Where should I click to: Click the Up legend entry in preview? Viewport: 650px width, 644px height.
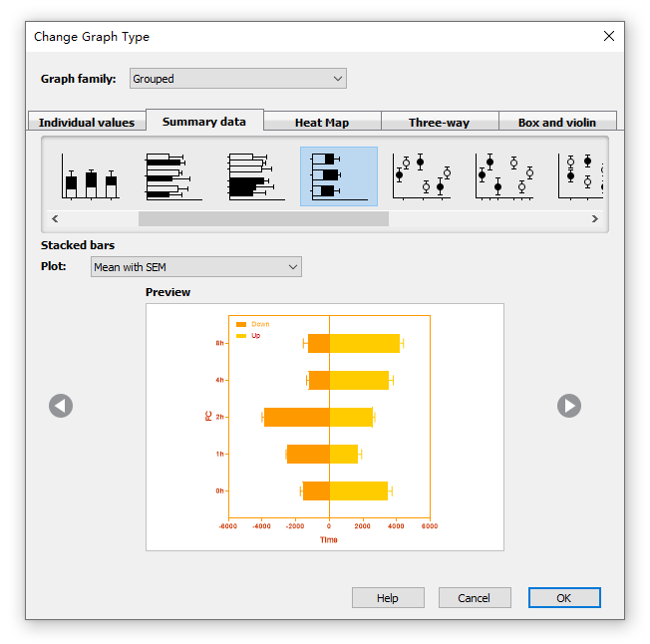point(248,336)
